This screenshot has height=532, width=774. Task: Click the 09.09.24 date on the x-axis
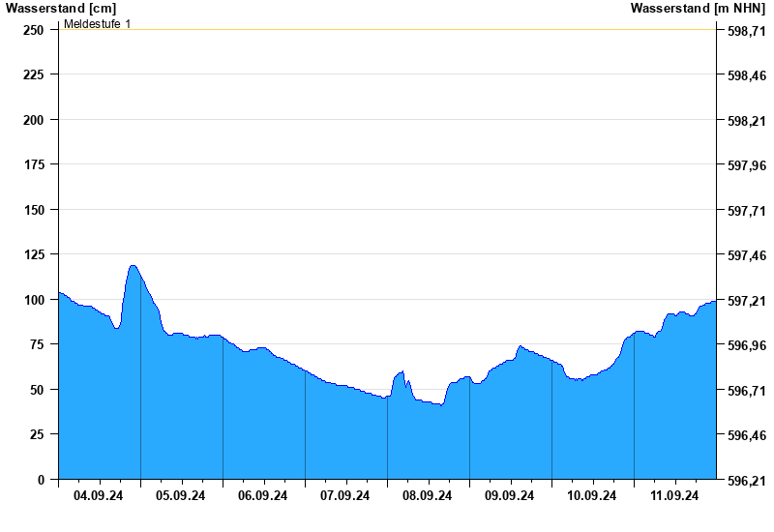(x=510, y=496)
